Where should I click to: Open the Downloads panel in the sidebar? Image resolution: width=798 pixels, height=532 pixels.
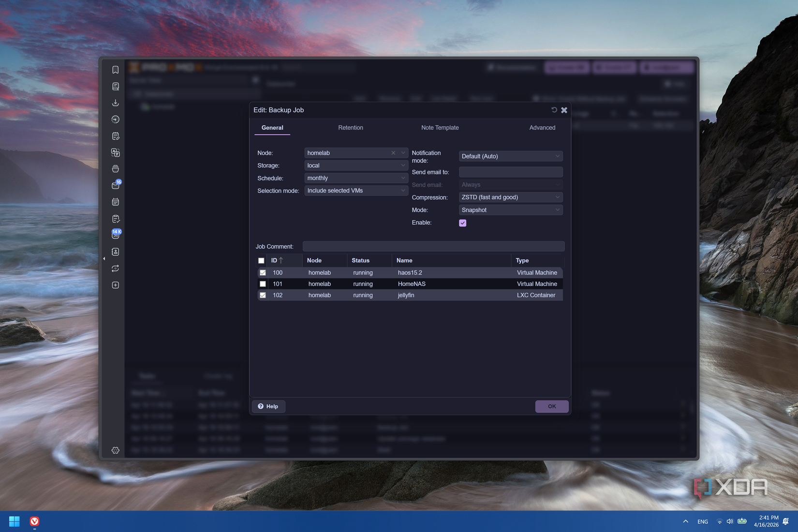pyautogui.click(x=115, y=103)
